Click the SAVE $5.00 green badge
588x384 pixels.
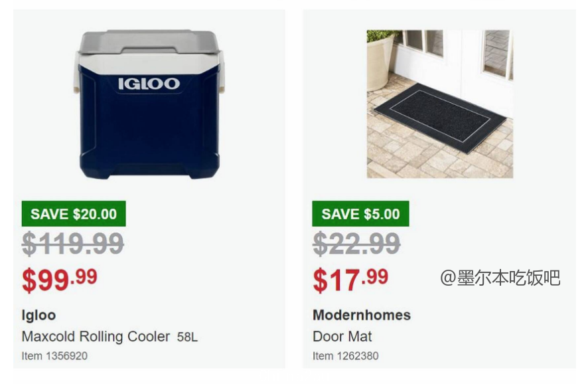click(x=360, y=214)
